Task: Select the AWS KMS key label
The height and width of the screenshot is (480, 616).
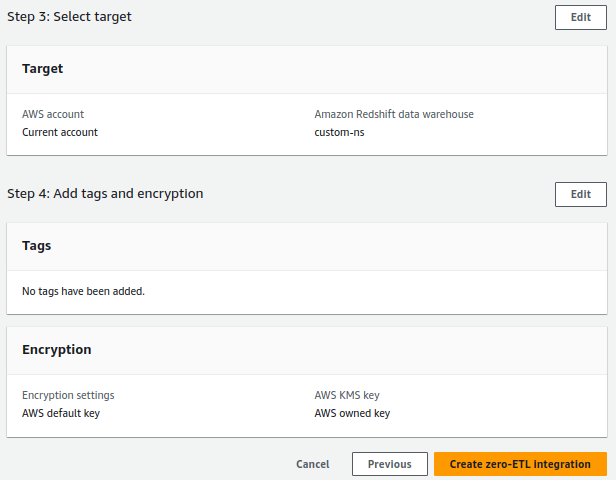Action: pos(347,395)
